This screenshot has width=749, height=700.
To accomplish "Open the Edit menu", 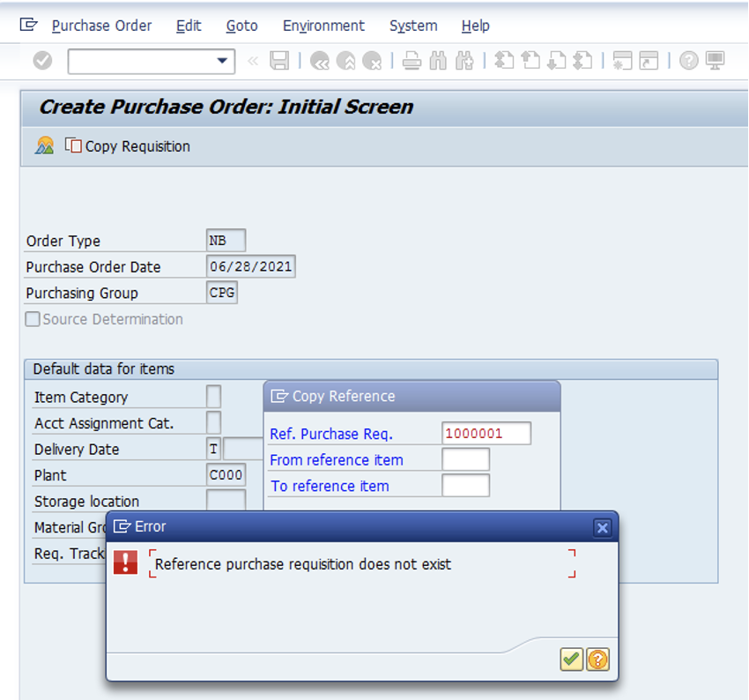I will click(x=189, y=26).
